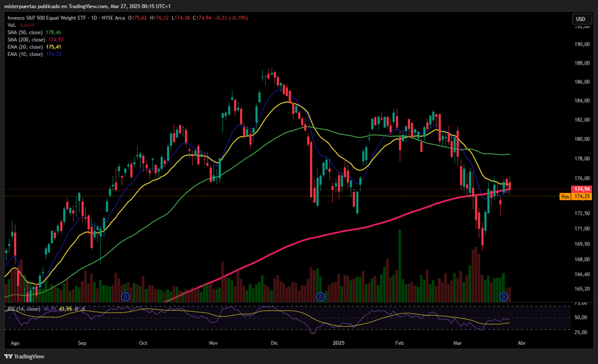598x364 pixels.
Task: Click the RSI 50,00 scale label
Action: 580,317
